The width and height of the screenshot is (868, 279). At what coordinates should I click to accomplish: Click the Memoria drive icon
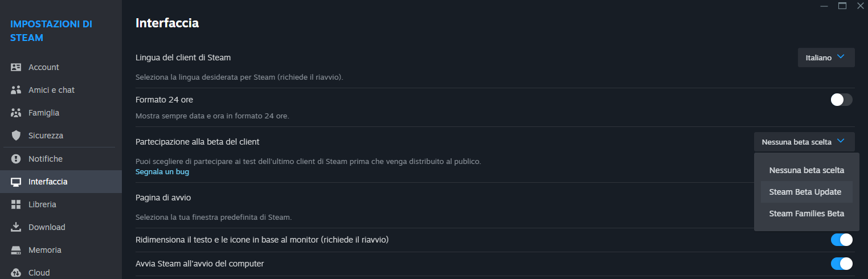click(16, 250)
